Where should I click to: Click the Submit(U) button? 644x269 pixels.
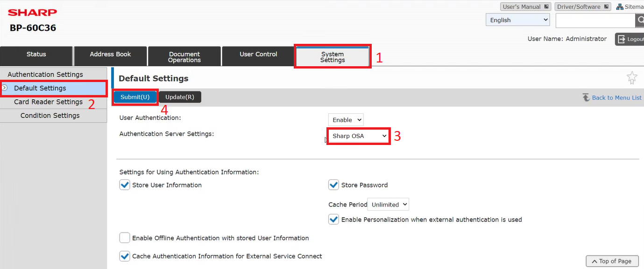(135, 97)
